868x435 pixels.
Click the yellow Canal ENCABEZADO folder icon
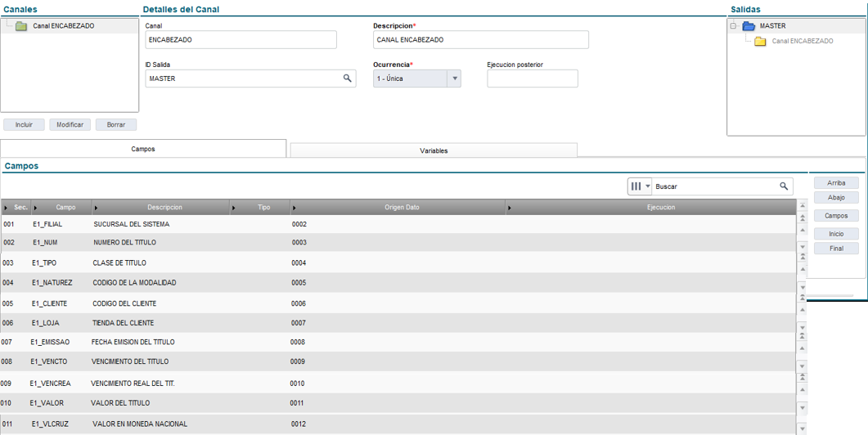point(761,42)
